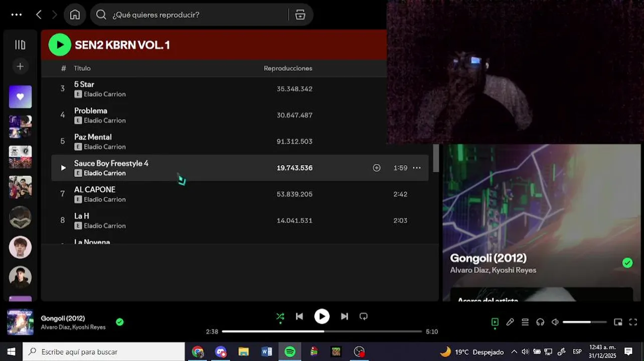Open the Windows system volume tray icon
Screen dimensions: 644x361
[525, 351]
